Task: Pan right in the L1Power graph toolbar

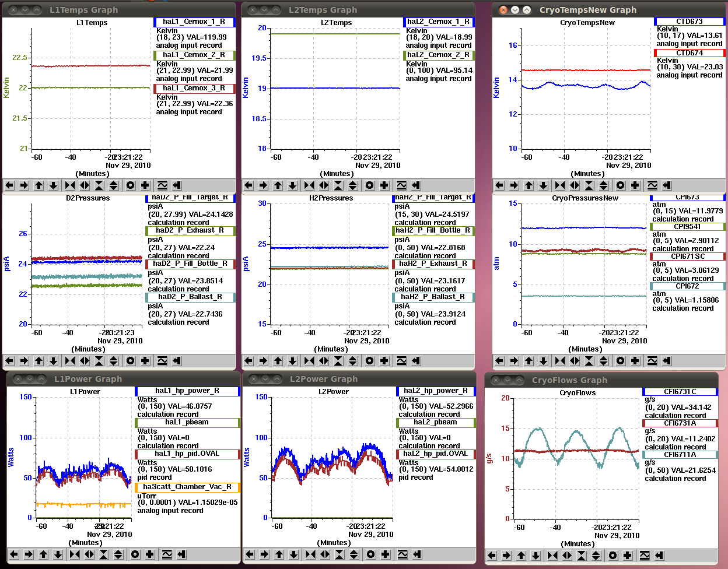Action: click(x=29, y=554)
